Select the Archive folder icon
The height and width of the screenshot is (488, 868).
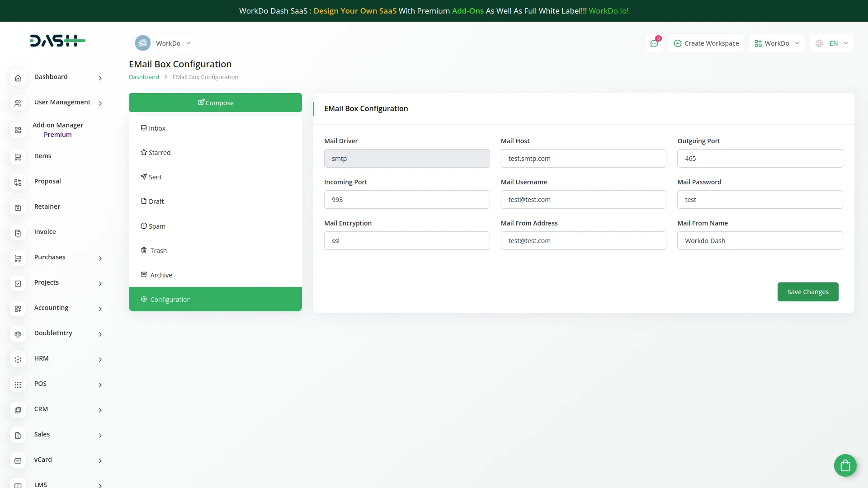[x=143, y=274]
